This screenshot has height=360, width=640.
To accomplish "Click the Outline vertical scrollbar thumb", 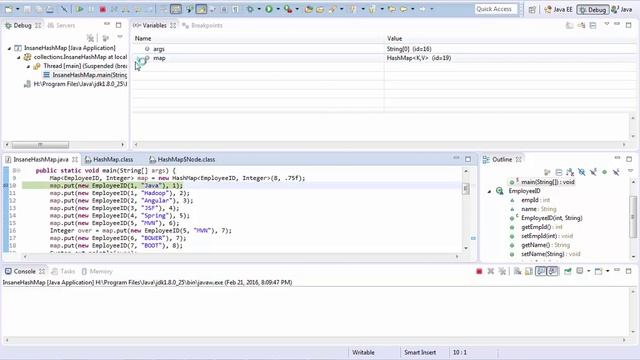I will click(x=633, y=216).
